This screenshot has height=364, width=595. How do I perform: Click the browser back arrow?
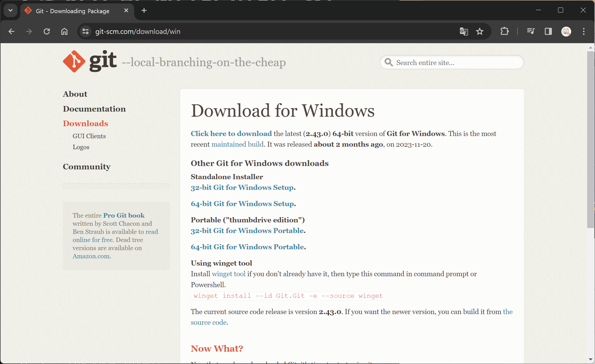pos(12,31)
